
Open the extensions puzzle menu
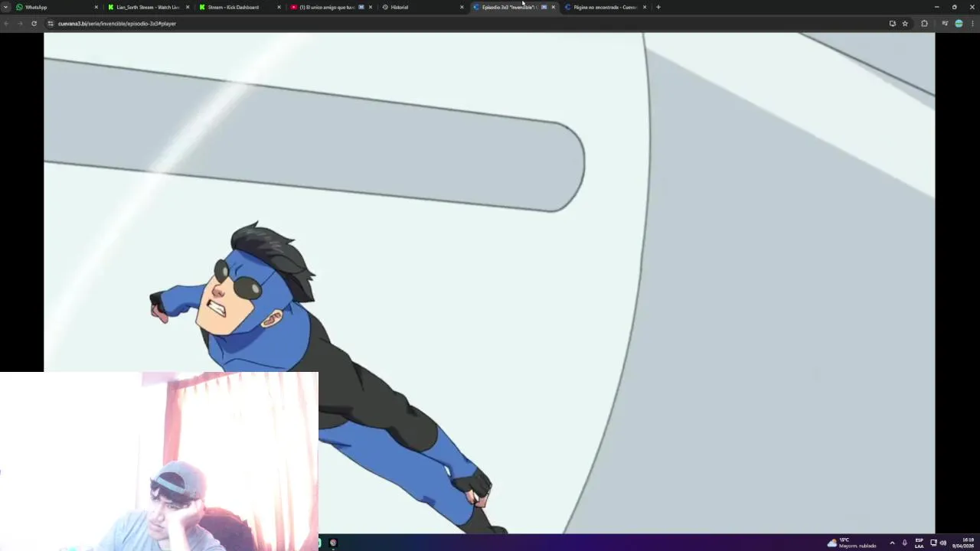924,24
